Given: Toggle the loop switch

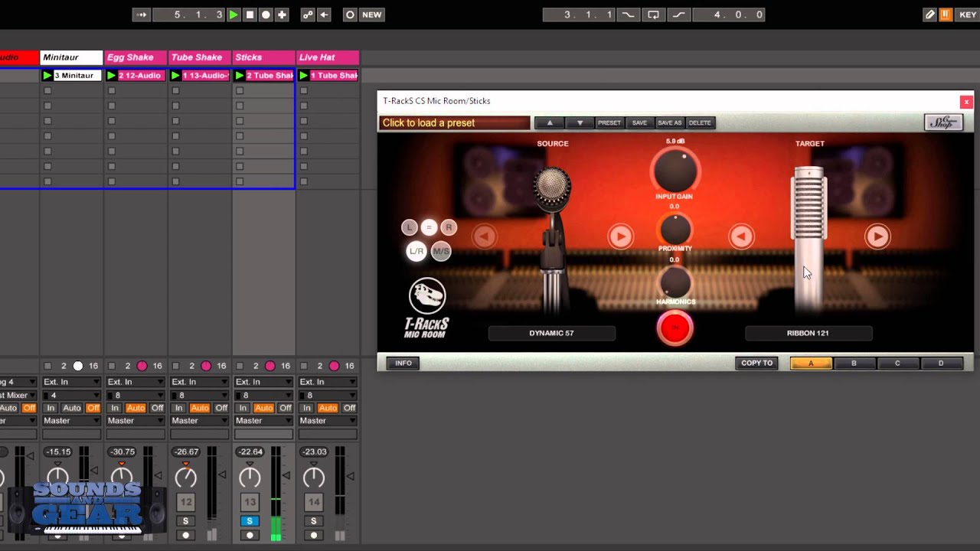Looking at the screenshot, I should [653, 15].
